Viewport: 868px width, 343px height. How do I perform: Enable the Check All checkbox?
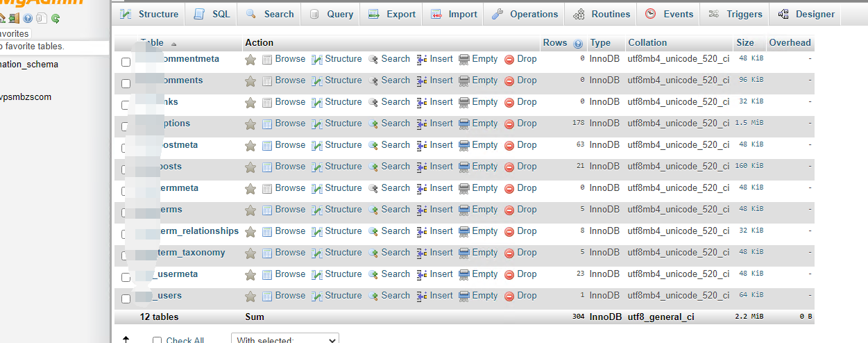(x=157, y=340)
